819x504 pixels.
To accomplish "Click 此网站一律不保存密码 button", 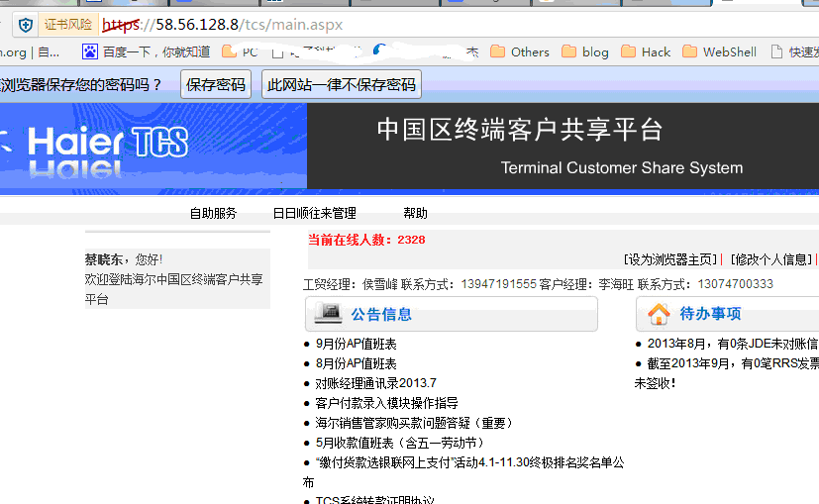I will coord(341,84).
